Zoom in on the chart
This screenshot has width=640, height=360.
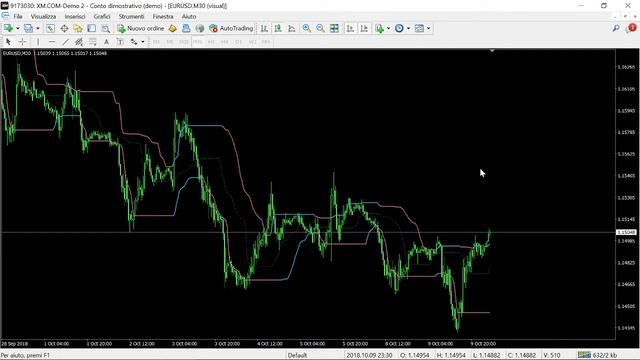click(x=307, y=28)
